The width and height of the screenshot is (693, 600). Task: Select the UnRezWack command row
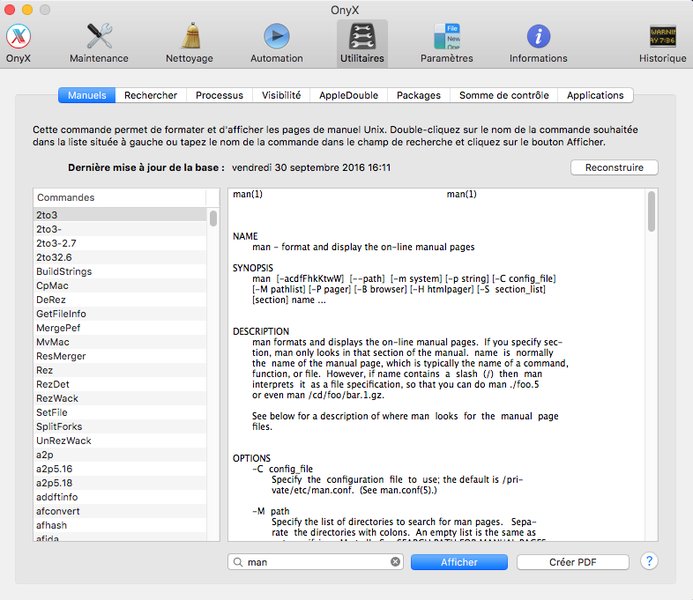(120, 441)
